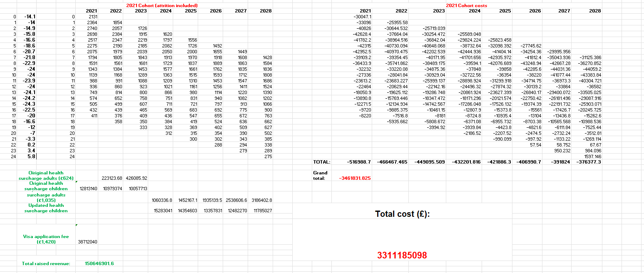The width and height of the screenshot is (644, 273).
Task: Select the cell containing 13357831
Action: pyautogui.click(x=213, y=211)
